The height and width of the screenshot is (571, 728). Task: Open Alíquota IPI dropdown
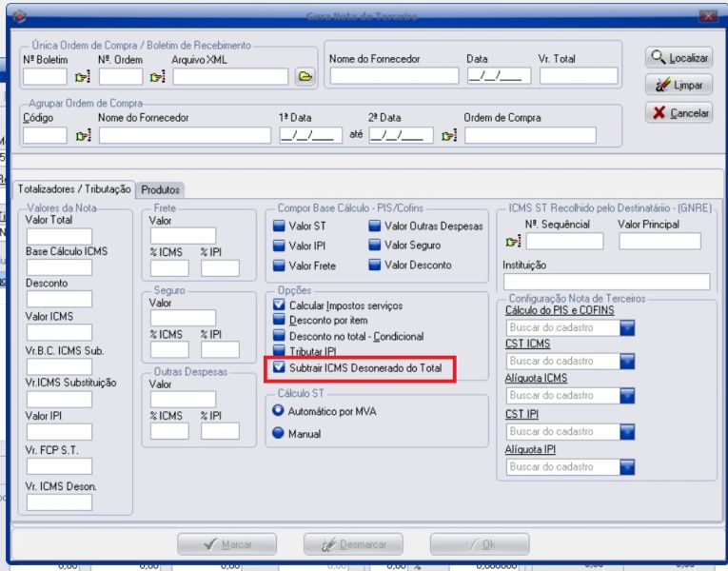tap(627, 467)
